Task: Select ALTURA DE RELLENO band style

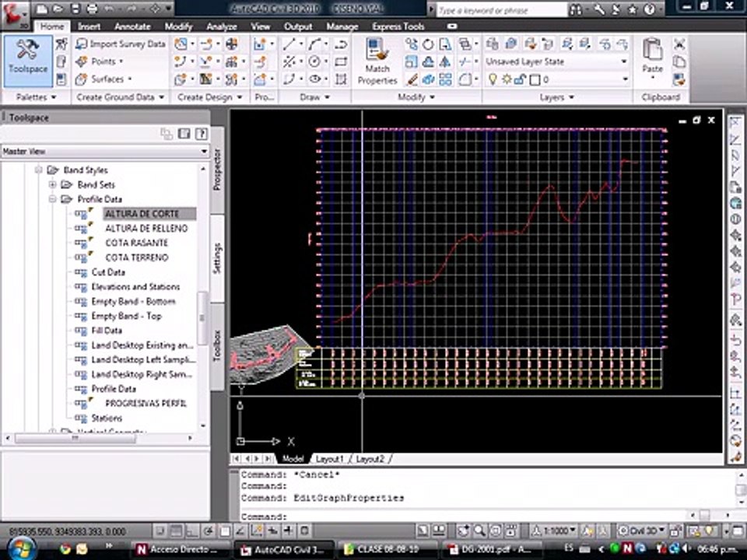Action: 146,229
